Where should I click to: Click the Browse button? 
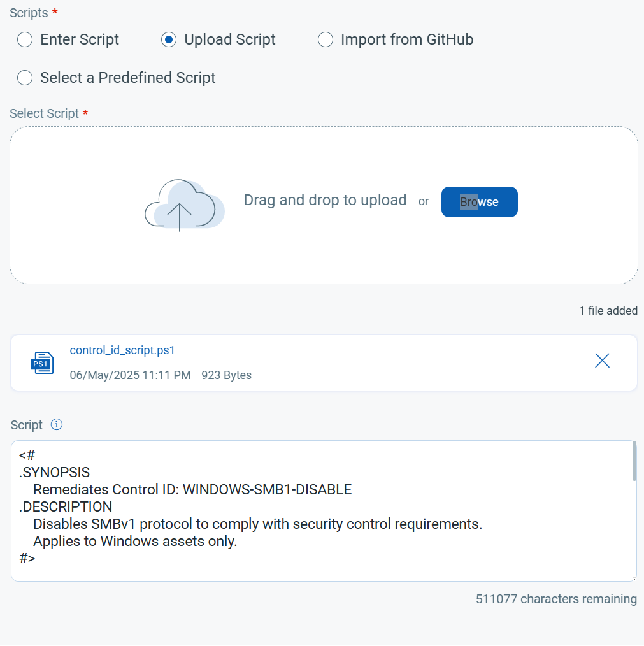pos(479,202)
